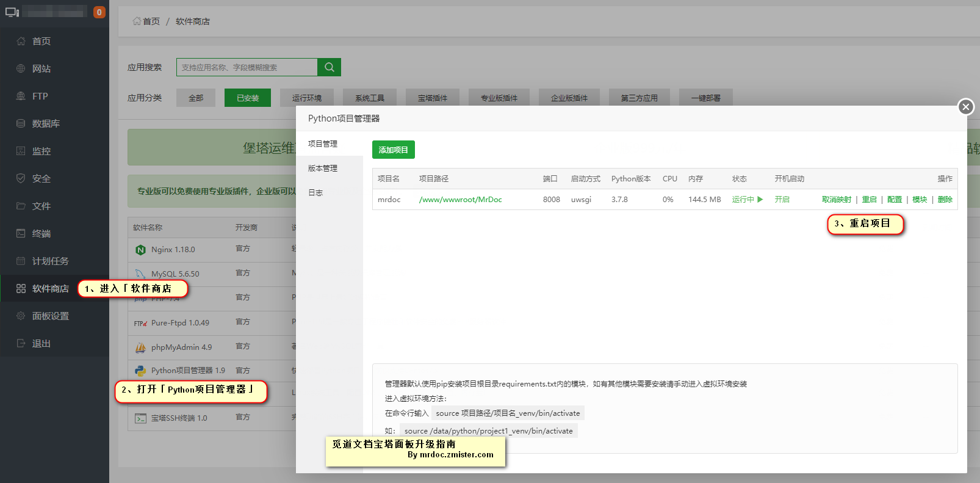Image resolution: width=980 pixels, height=483 pixels.
Task: Click the application search input field
Action: (247, 67)
